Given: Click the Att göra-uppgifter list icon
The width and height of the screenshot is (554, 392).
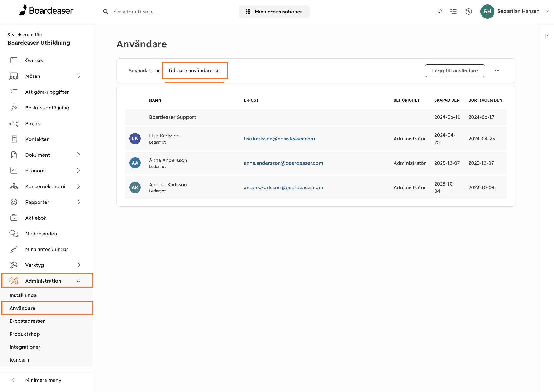Looking at the screenshot, I should tap(14, 92).
